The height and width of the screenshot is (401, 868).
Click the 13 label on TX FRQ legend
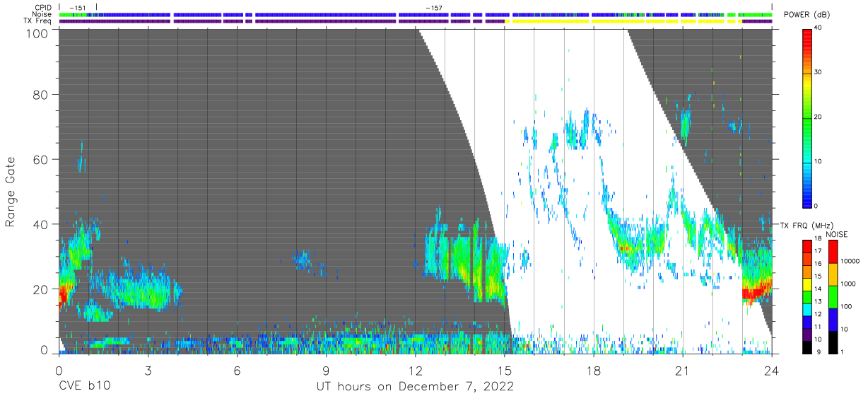coord(818,301)
